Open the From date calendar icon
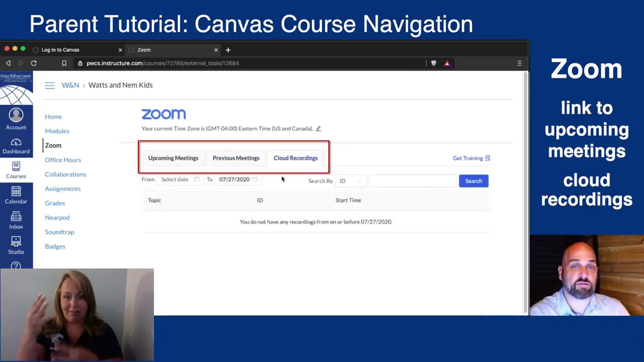 tap(197, 179)
